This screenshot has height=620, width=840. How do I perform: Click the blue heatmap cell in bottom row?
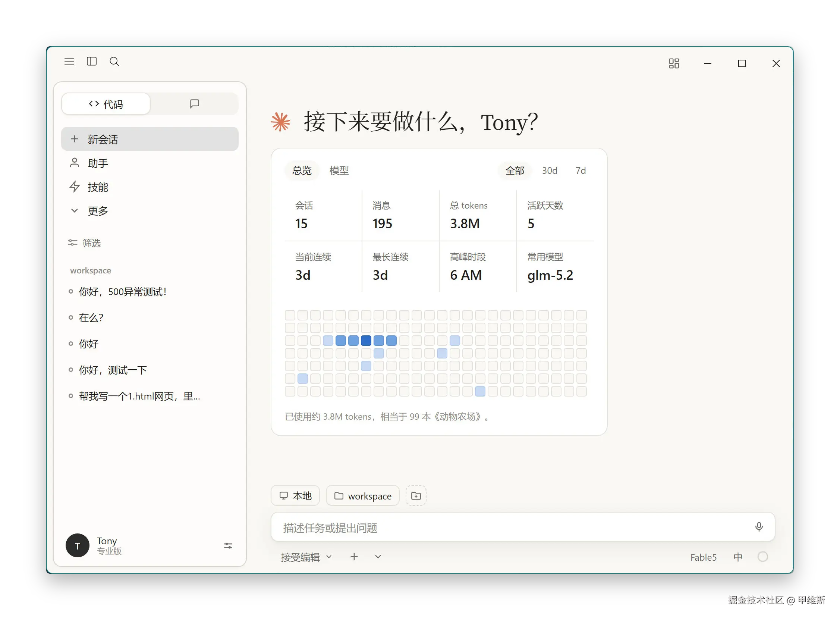coord(480,392)
